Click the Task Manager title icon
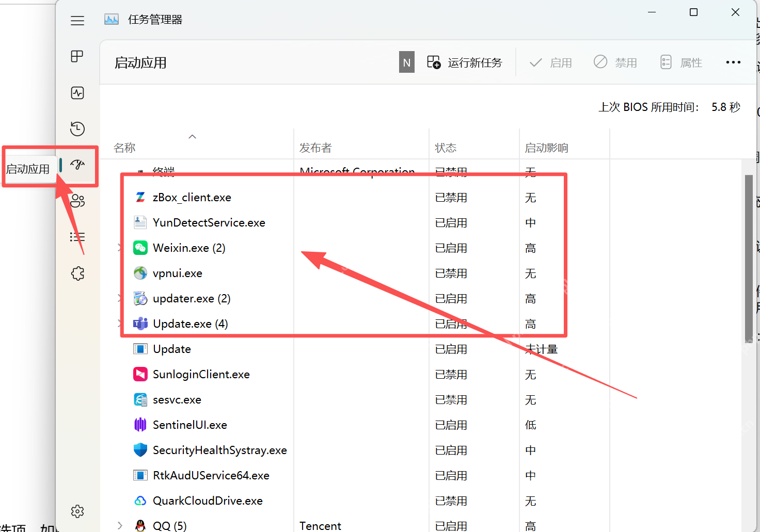Image resolution: width=760 pixels, height=532 pixels. pyautogui.click(x=112, y=20)
